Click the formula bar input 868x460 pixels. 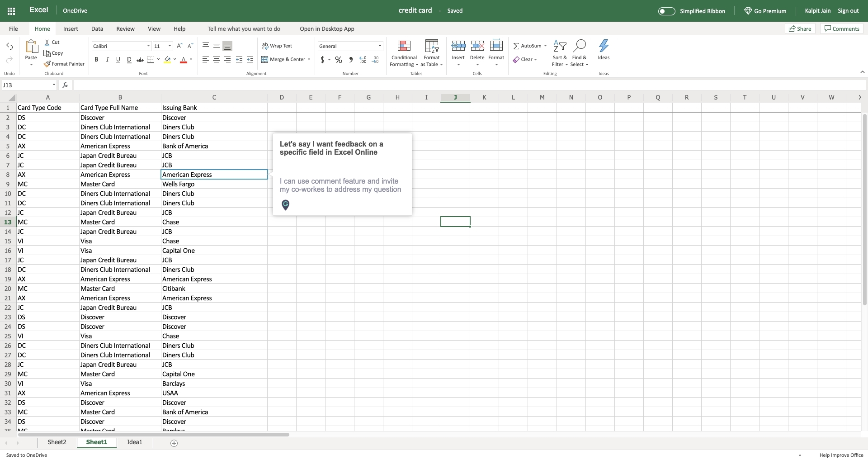(x=469, y=85)
